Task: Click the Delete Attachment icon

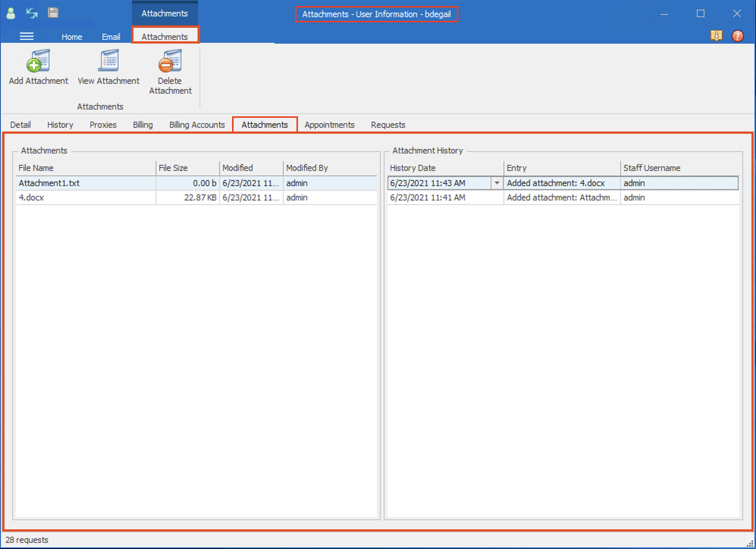Action: (170, 62)
